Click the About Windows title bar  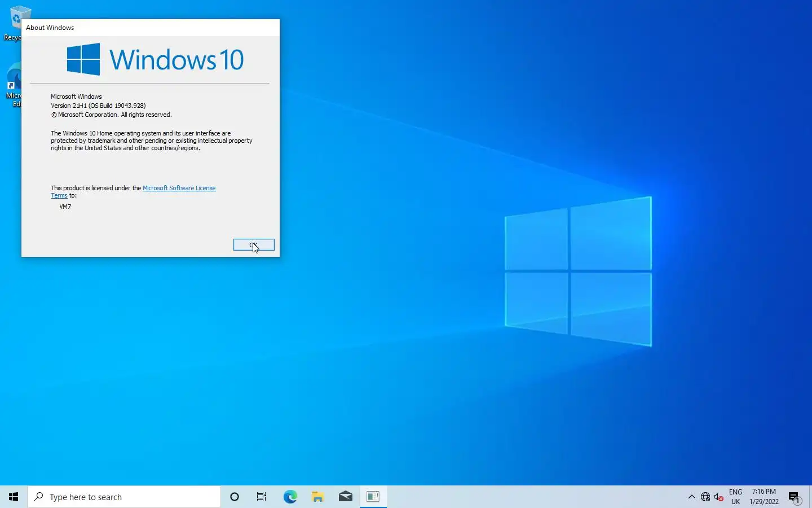coord(151,27)
